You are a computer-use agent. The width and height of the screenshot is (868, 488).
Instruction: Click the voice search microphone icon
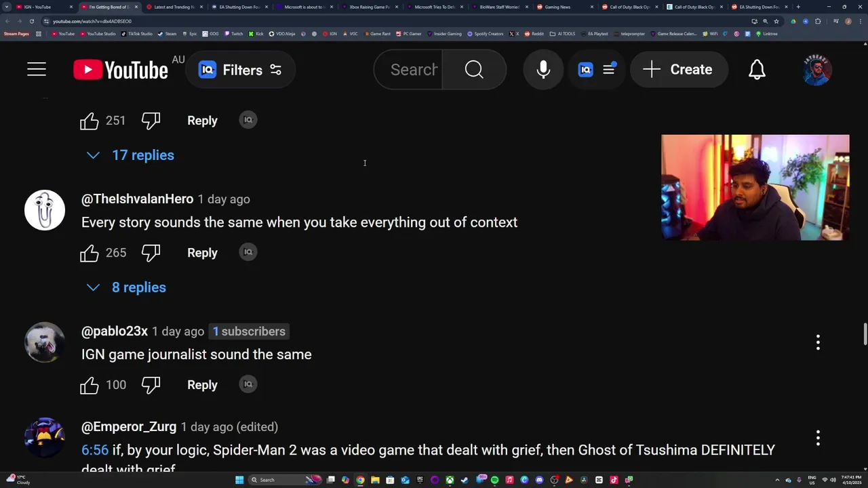(543, 69)
